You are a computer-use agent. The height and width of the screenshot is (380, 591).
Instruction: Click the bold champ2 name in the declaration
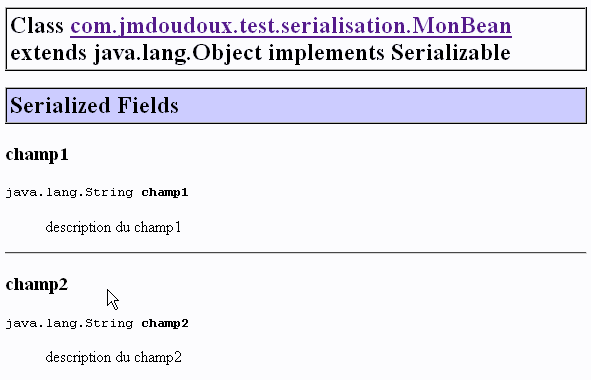coord(165,323)
